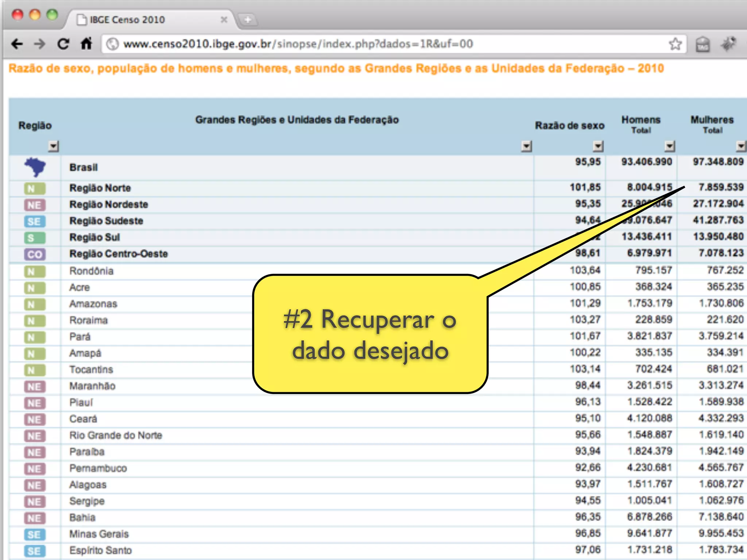Select the Piauí row label
The width and height of the screenshot is (747, 560).
(x=81, y=402)
